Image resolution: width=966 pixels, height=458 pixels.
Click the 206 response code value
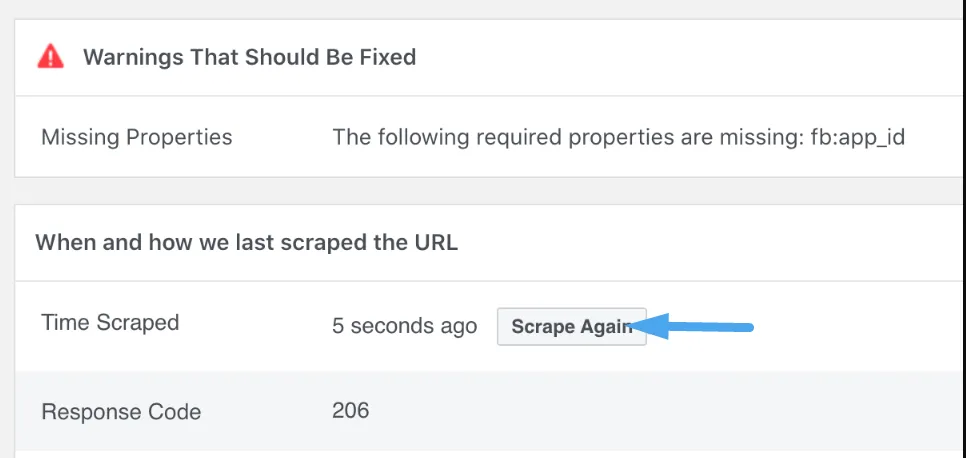click(351, 410)
